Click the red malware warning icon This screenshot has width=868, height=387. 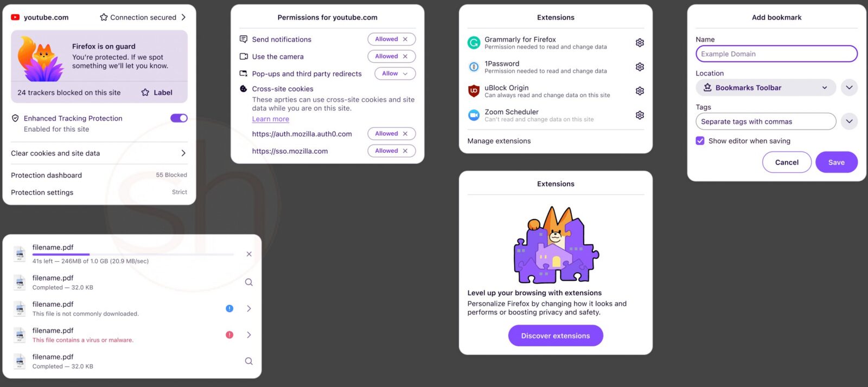229,335
